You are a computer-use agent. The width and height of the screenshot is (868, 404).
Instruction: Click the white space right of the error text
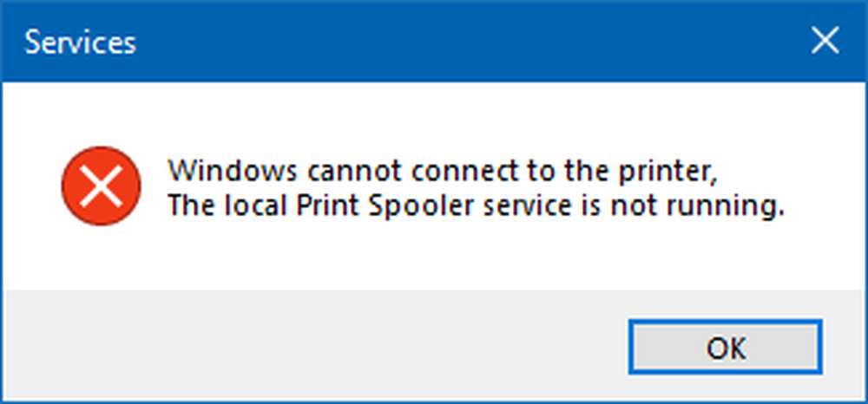pos(824,188)
